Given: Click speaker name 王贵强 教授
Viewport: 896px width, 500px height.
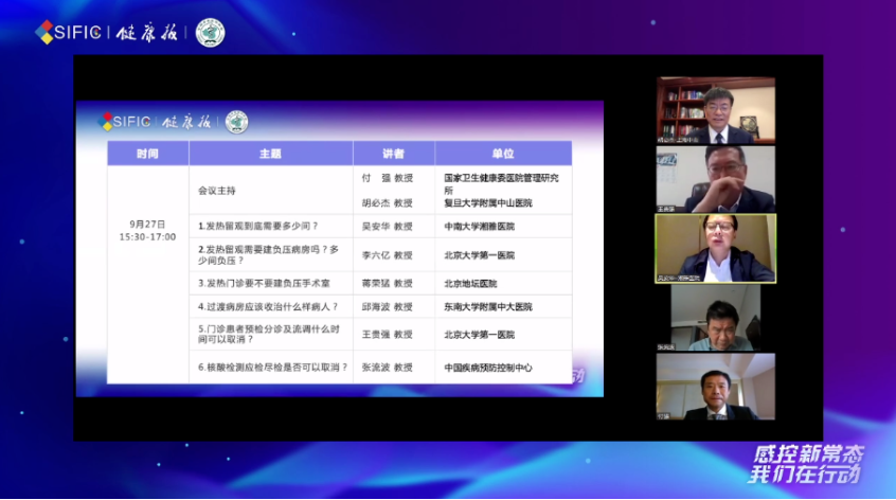Looking at the screenshot, I should pos(387,334).
